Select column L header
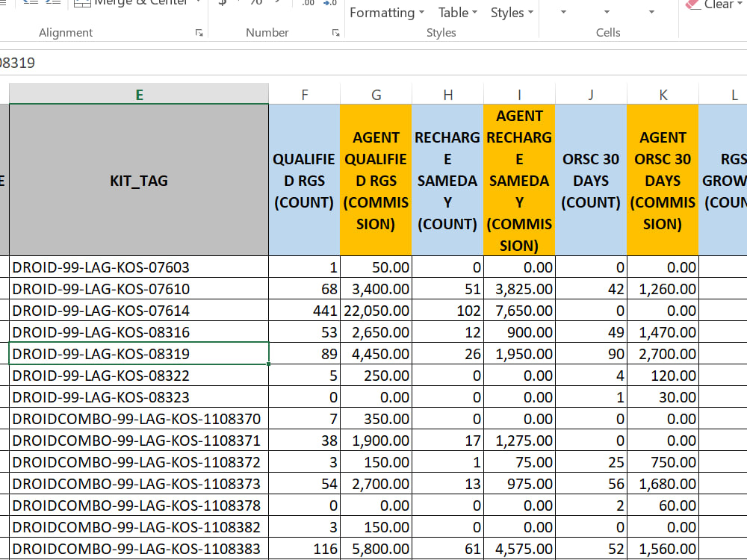 [723, 94]
